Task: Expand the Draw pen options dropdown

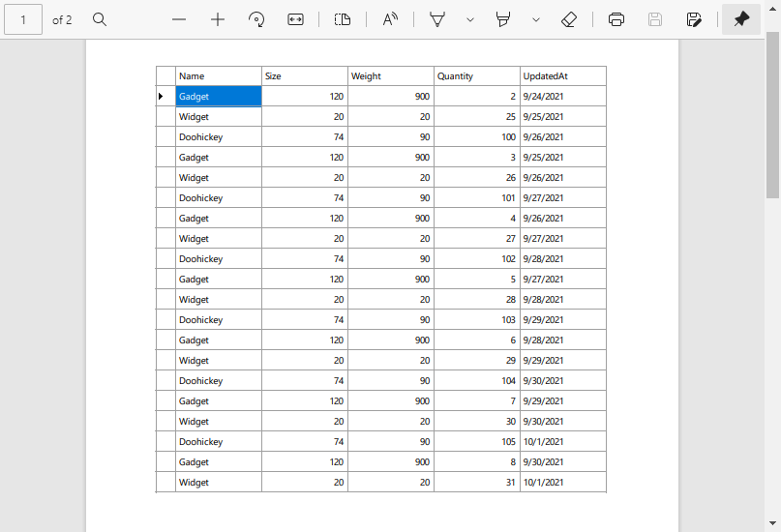Action: (470, 19)
